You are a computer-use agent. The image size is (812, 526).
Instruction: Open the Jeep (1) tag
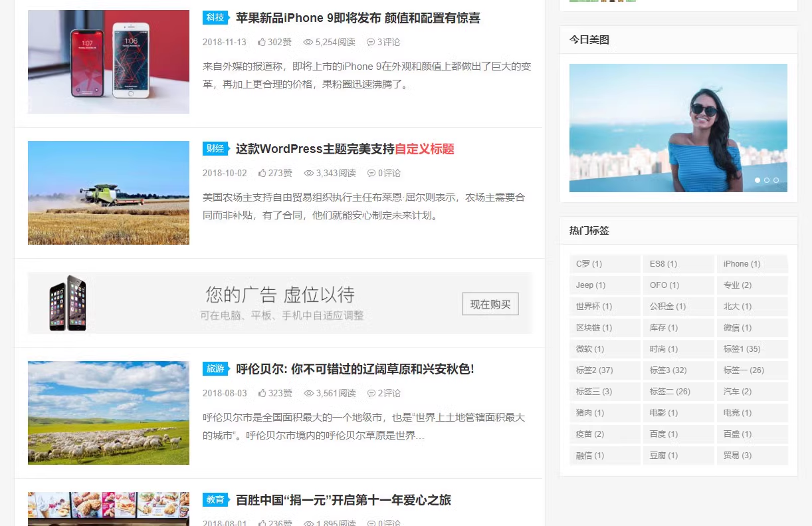[605, 285]
